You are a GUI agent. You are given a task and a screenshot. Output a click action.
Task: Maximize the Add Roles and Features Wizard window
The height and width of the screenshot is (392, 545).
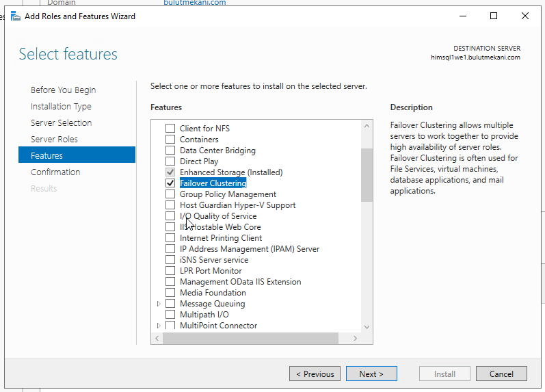point(494,16)
